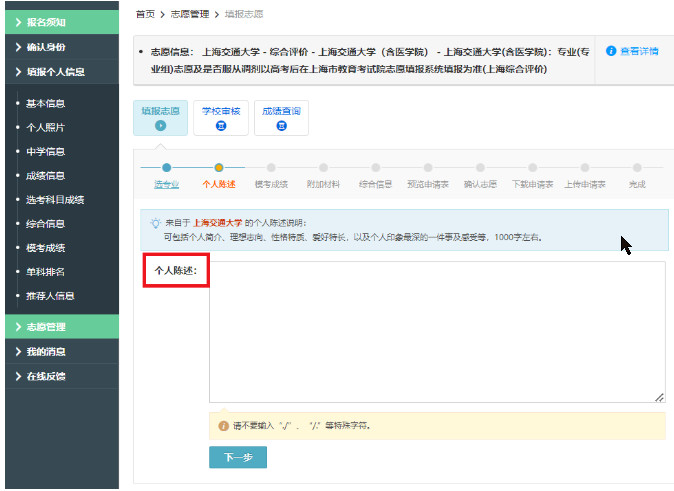Collapse the 填报个人信息 sidebar section
The image size is (674, 491).
click(x=62, y=72)
